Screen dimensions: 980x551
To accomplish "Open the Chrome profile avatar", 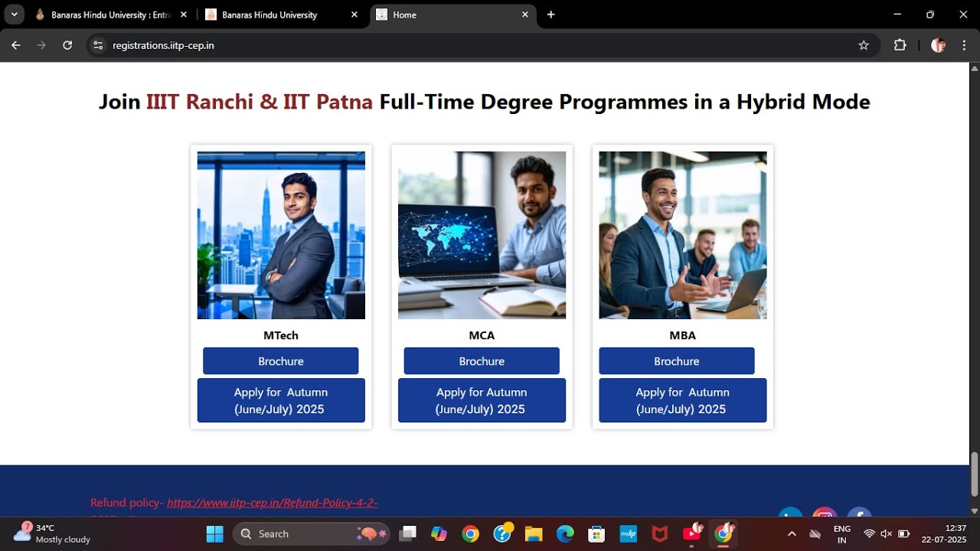I will [x=938, y=45].
